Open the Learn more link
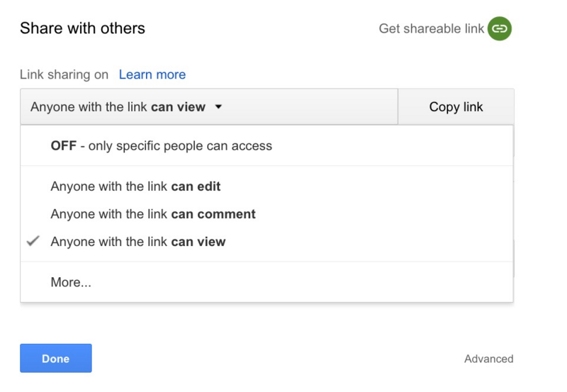Screen dimensions: 567x392 (x=152, y=74)
